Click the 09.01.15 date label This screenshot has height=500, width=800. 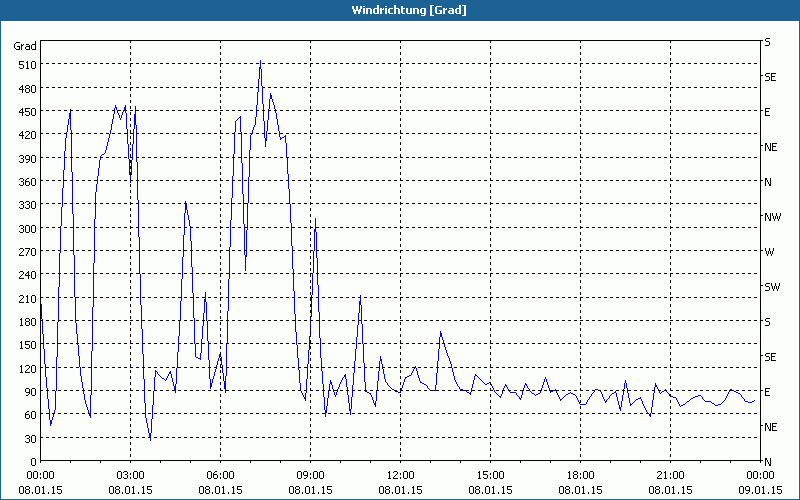[760, 490]
